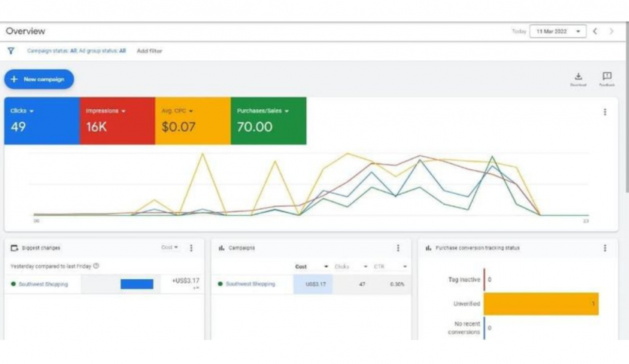Go to previous date with left arrow

coord(595,32)
